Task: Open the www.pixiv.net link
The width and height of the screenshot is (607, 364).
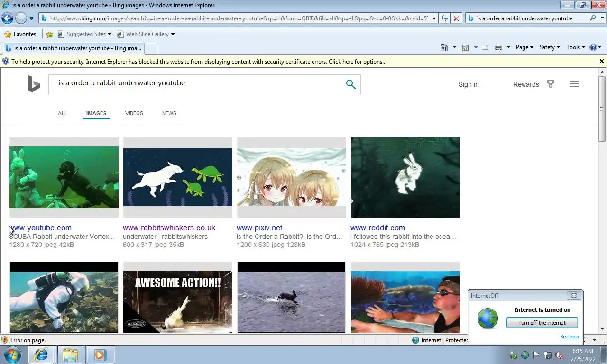Action: click(259, 228)
